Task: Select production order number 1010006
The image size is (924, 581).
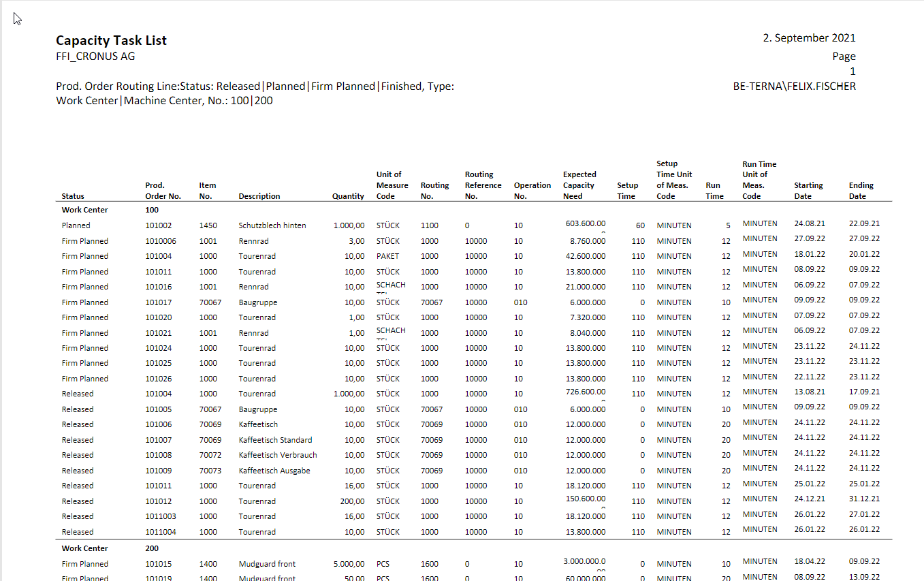Action: (x=161, y=241)
